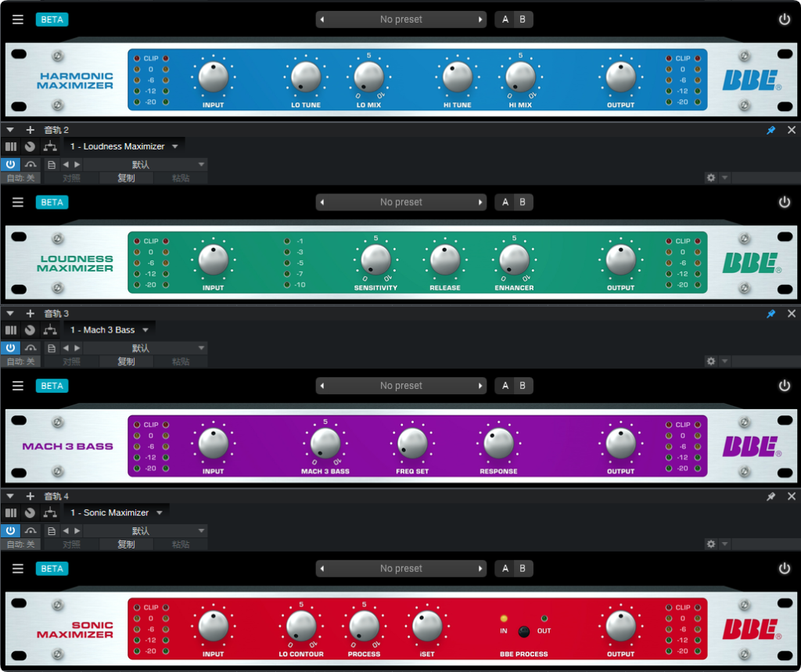Select previous preset in Harmonic Maximizer

[x=322, y=20]
